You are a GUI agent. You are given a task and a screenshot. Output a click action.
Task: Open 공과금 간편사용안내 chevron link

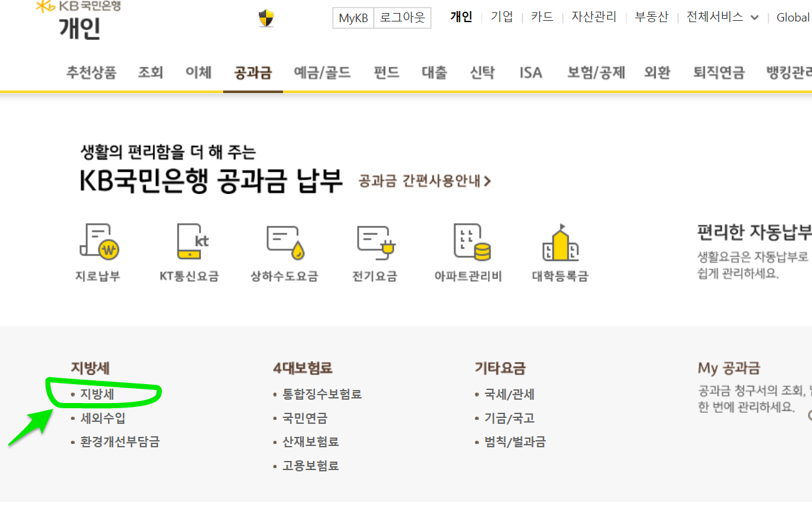[425, 181]
